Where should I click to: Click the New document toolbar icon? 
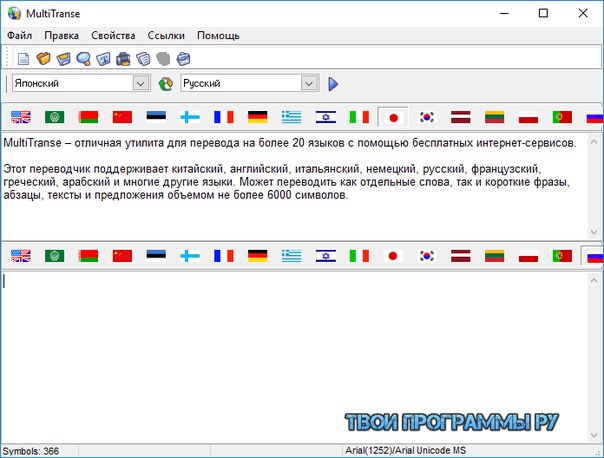click(23, 59)
